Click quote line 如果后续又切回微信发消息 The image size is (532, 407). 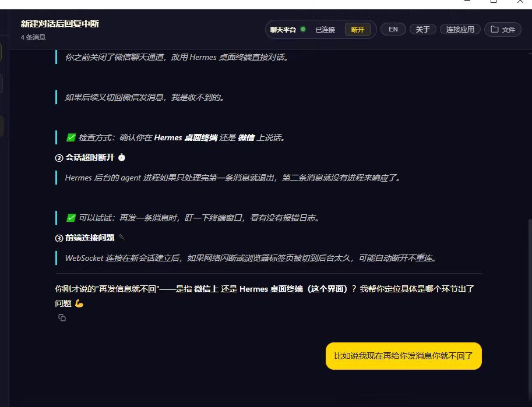pyautogui.click(x=144, y=97)
